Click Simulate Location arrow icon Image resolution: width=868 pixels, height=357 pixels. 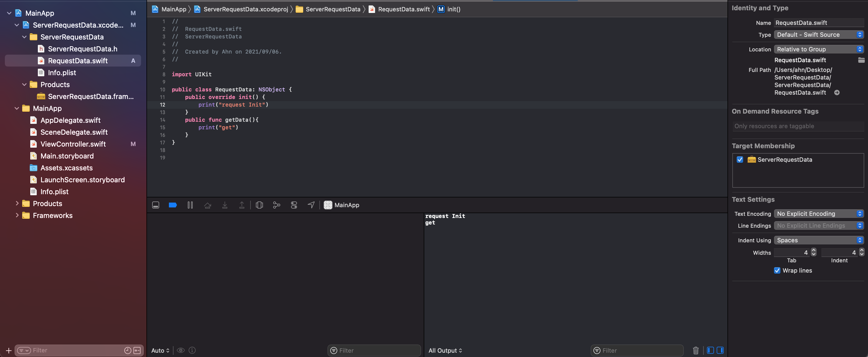pos(311,205)
